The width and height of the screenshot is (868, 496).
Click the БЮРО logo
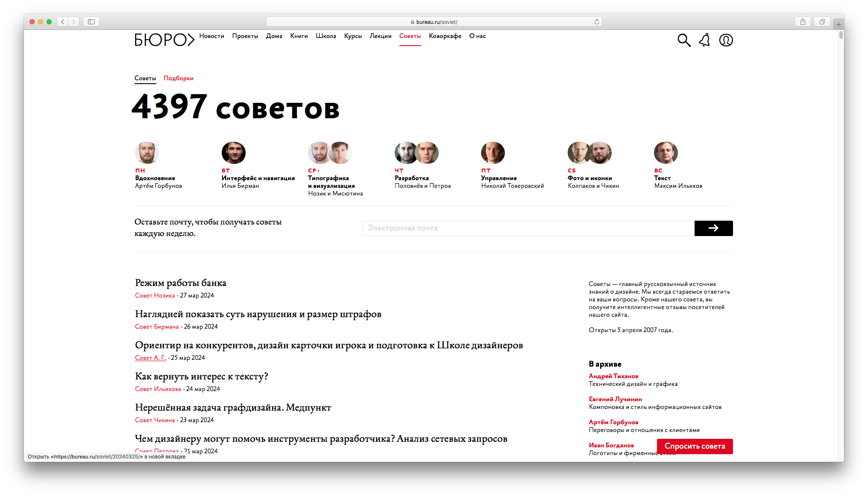[x=164, y=40]
